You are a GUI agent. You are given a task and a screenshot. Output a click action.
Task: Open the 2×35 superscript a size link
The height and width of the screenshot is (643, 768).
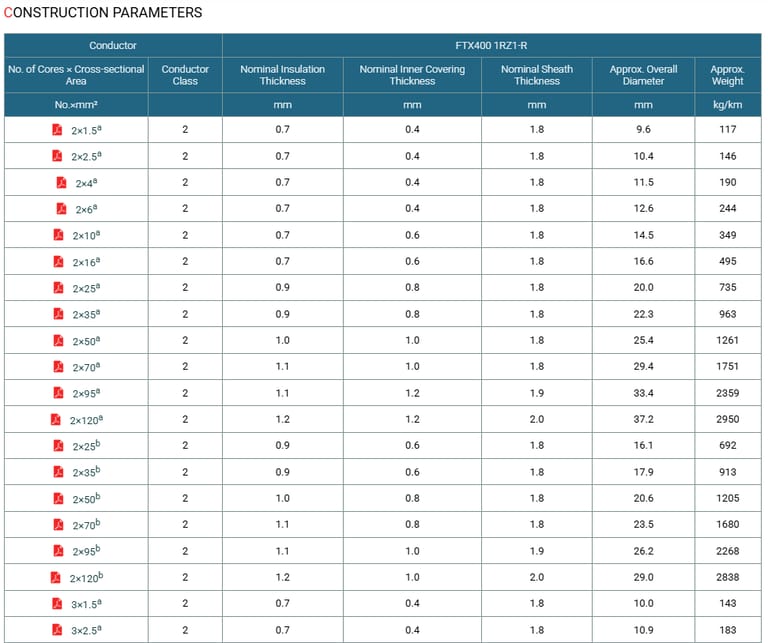[86, 314]
